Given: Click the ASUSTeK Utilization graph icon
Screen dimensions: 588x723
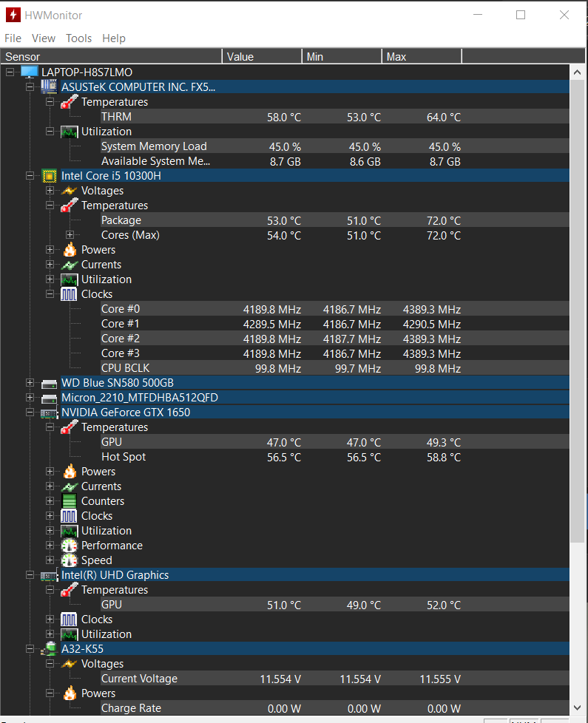Looking at the screenshot, I should coord(70,132).
